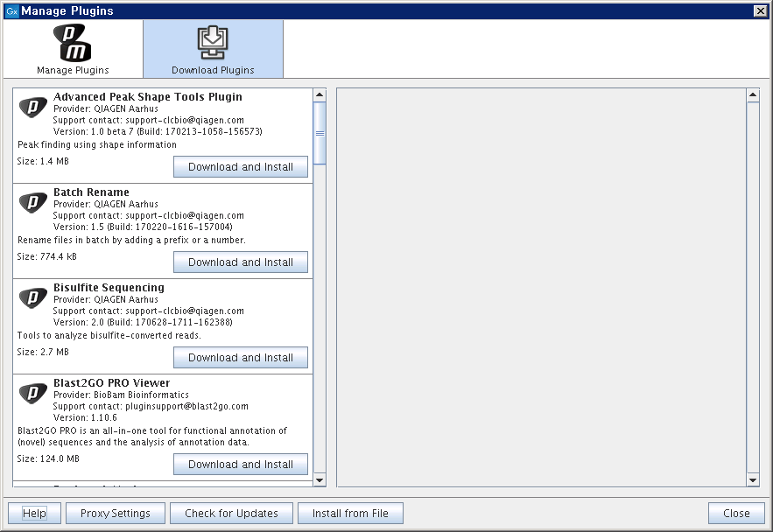Click 'Support contact: pluginsupport@blast2go.com' text

click(151, 406)
